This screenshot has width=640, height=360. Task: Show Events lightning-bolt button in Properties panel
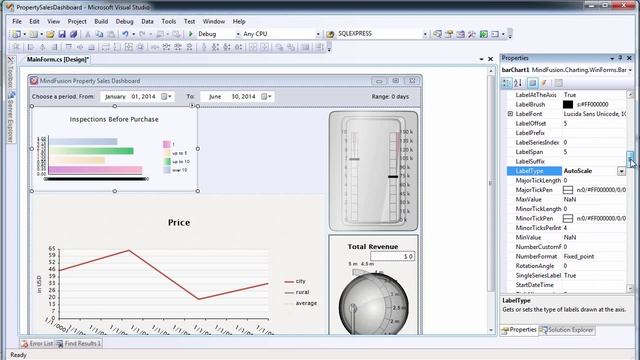click(x=544, y=83)
